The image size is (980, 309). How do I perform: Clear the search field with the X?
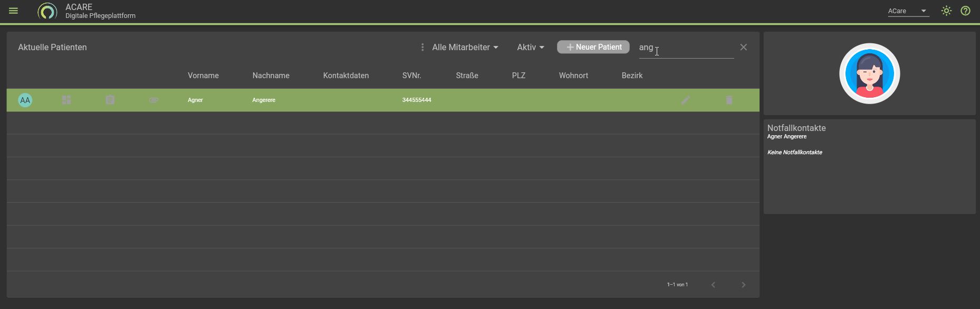point(743,48)
